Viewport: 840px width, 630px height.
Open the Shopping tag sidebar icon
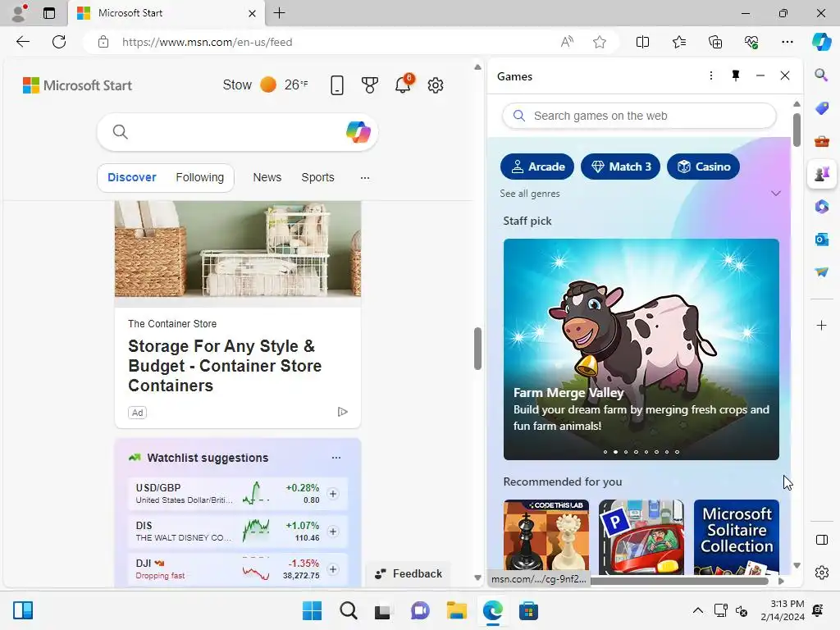click(821, 108)
